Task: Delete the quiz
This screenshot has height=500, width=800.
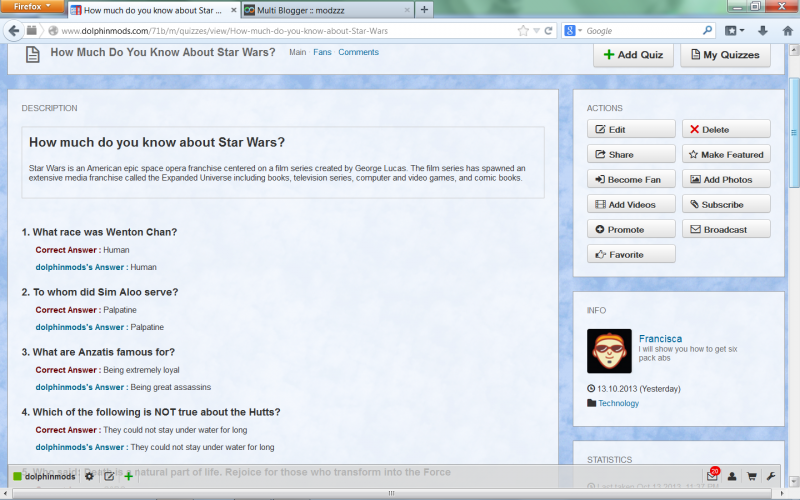Action: click(x=726, y=129)
